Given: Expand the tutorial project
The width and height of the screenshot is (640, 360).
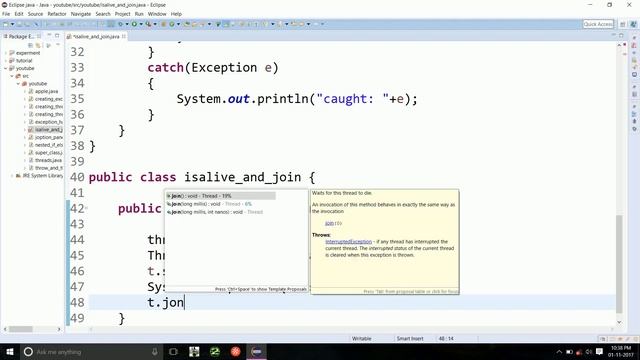Looking at the screenshot, I should pyautogui.click(x=6, y=61).
